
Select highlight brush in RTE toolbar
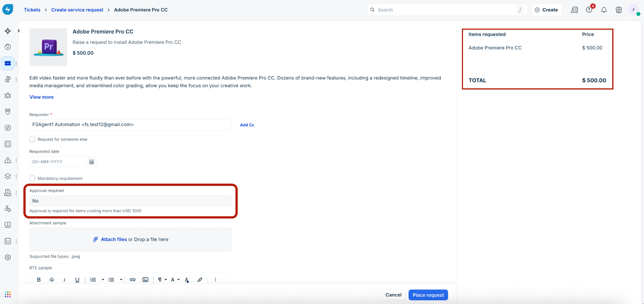[200, 279]
